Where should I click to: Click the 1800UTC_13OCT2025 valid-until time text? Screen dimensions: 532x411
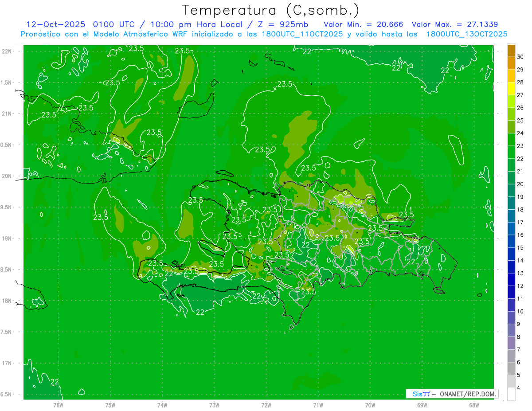tap(466, 34)
